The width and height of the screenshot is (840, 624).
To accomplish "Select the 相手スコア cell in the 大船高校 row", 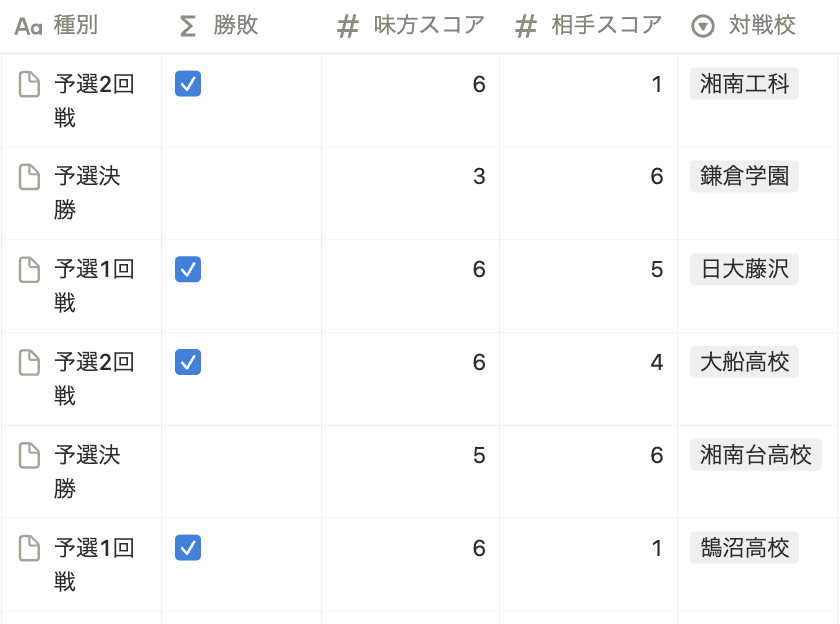I will coord(588,362).
